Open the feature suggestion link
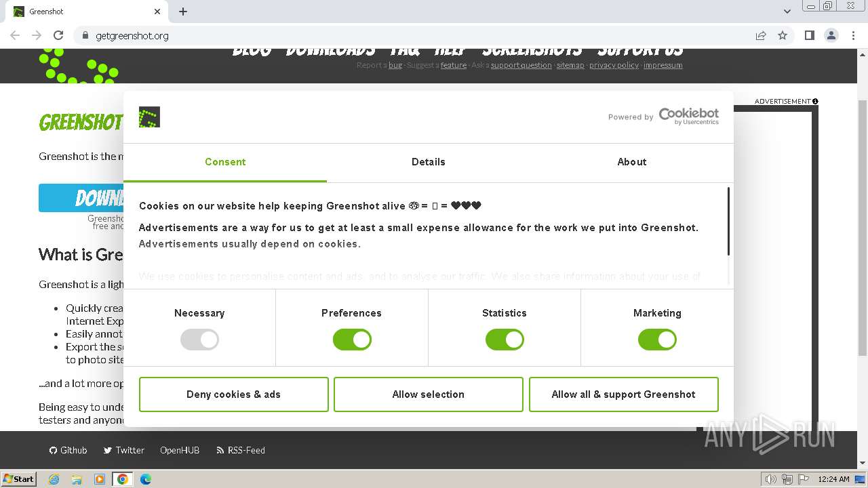Image resolution: width=868 pixels, height=488 pixels. click(x=454, y=65)
